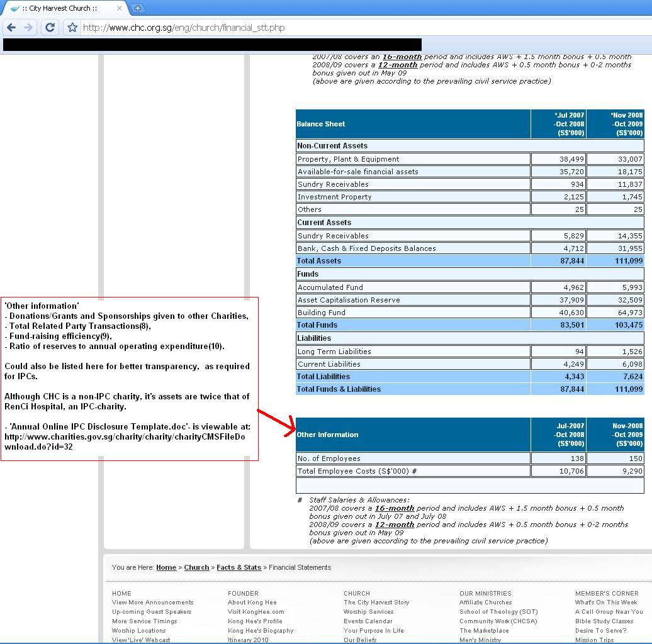Click the Other Information table header
The width and height of the screenshot is (652, 644).
click(x=327, y=435)
